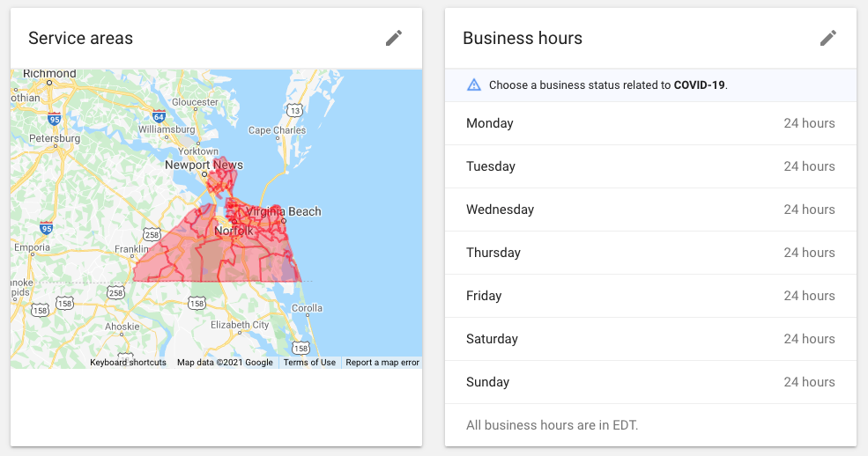Screen dimensions: 868x456
Task: Choose the Friday hours row
Action: [x=650, y=296]
